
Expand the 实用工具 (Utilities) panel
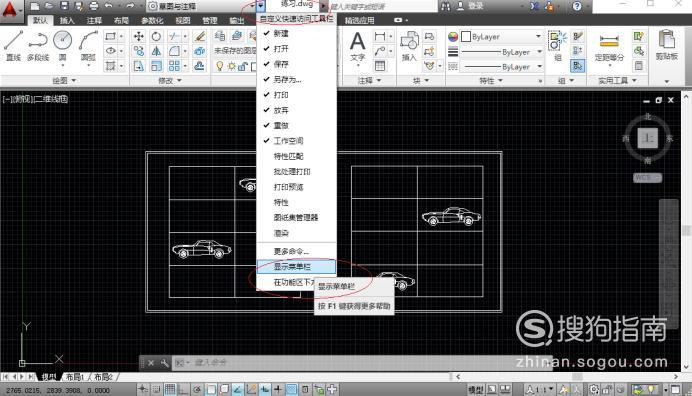[617, 80]
